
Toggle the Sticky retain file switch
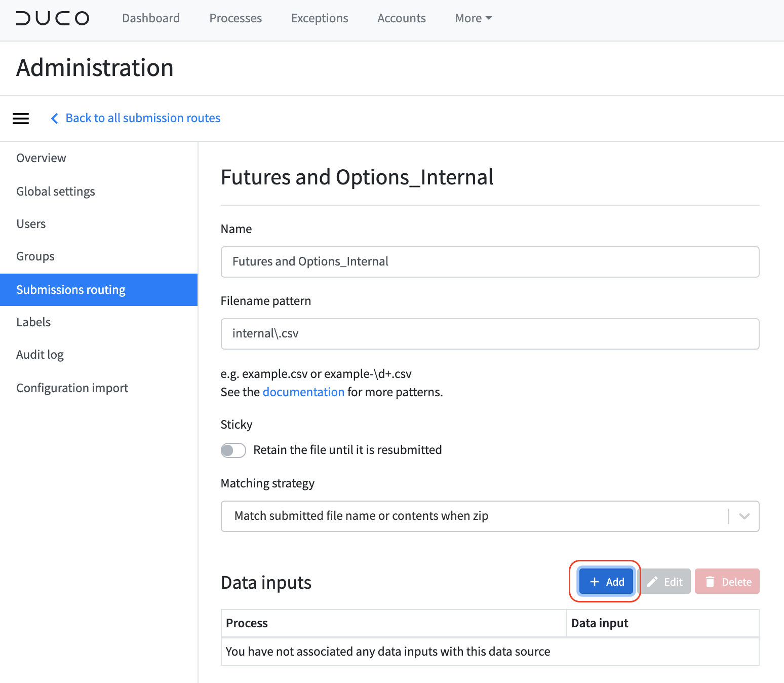coord(233,450)
